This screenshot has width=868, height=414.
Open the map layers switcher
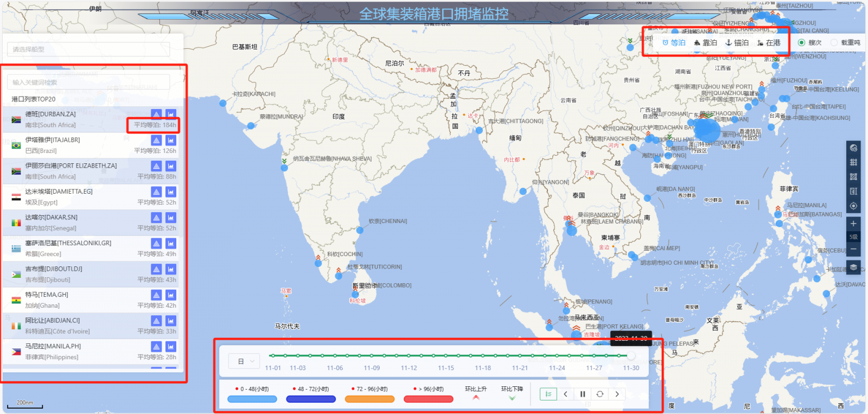[x=853, y=267]
